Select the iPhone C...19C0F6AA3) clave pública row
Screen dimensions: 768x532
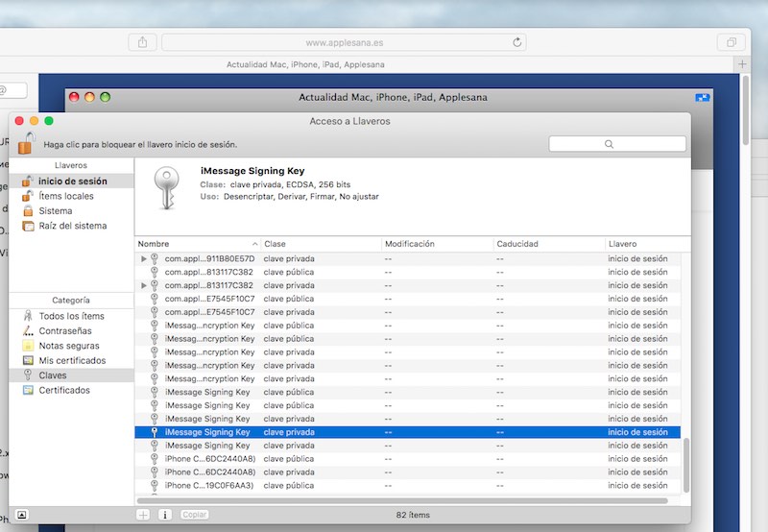point(407,486)
